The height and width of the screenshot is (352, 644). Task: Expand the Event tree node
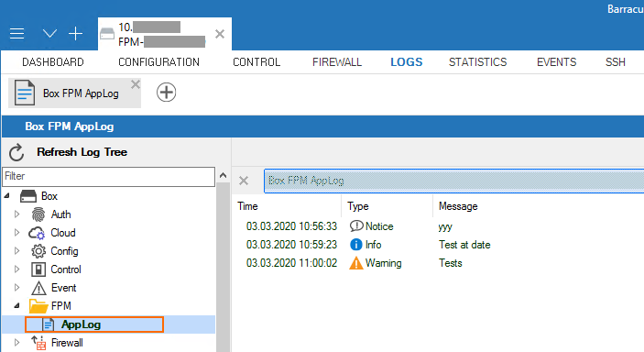16,288
